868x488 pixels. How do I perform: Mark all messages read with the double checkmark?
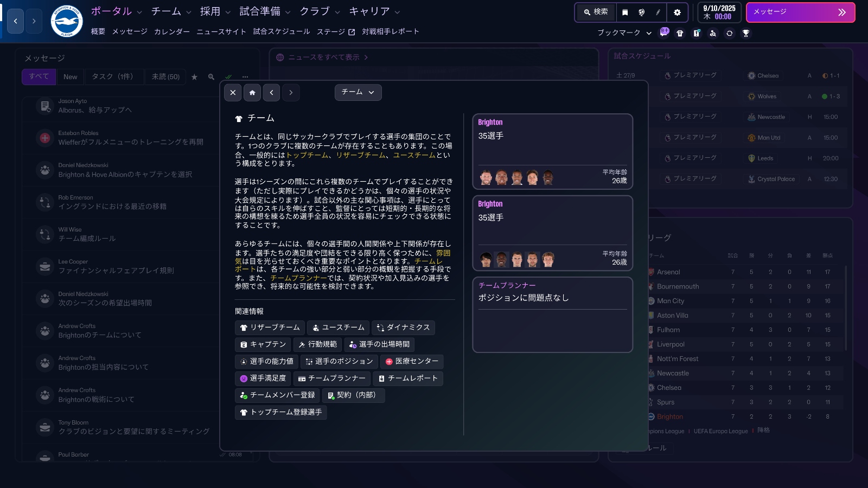228,76
